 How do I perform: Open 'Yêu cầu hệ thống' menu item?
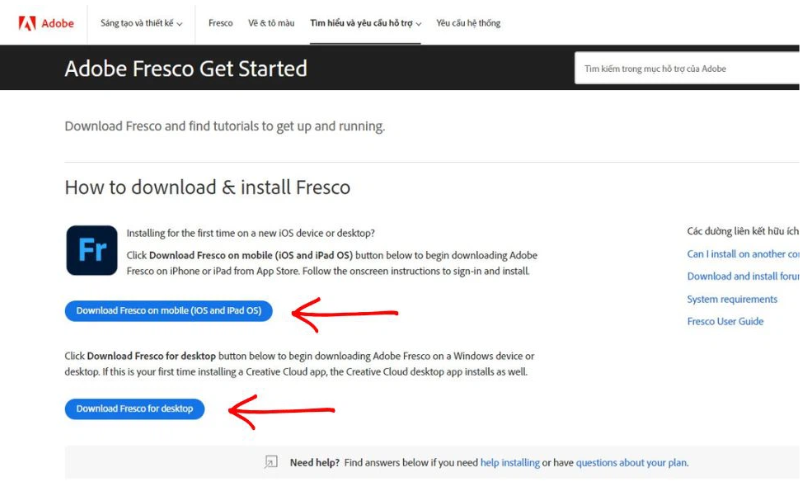(x=468, y=23)
